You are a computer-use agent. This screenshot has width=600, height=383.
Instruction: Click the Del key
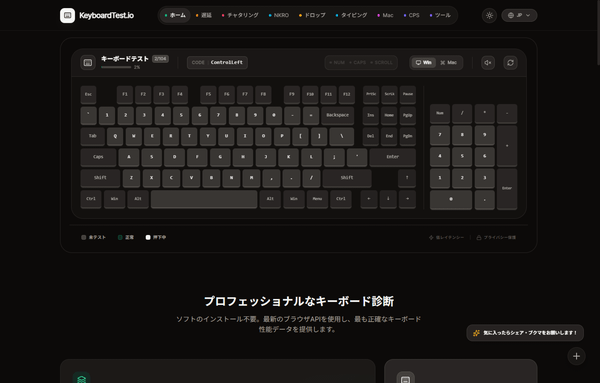[x=371, y=136]
